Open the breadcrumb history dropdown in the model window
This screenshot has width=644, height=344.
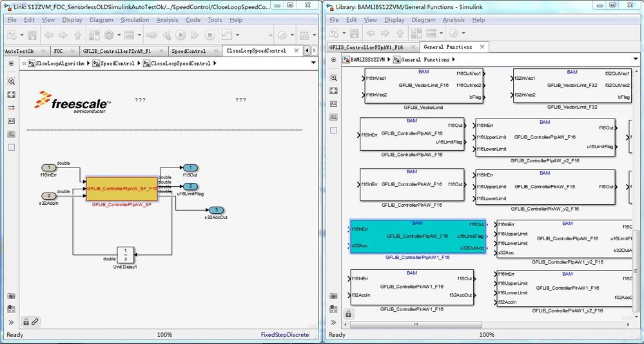(x=314, y=63)
